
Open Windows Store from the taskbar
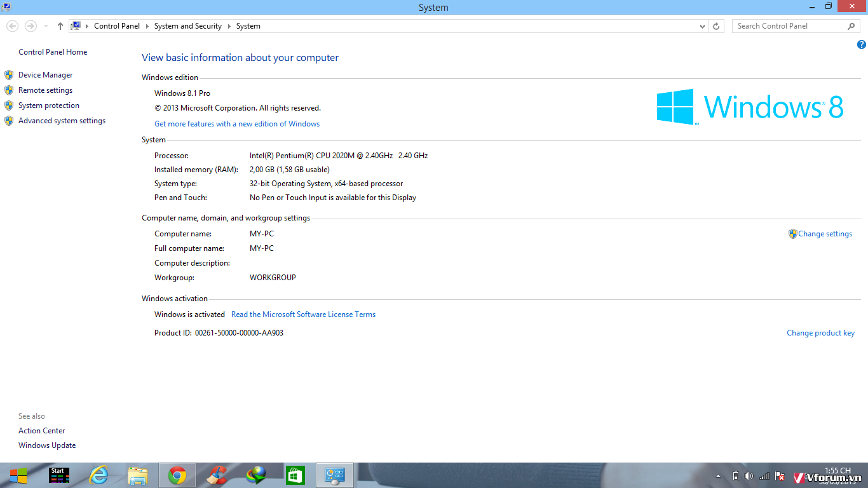click(x=295, y=475)
